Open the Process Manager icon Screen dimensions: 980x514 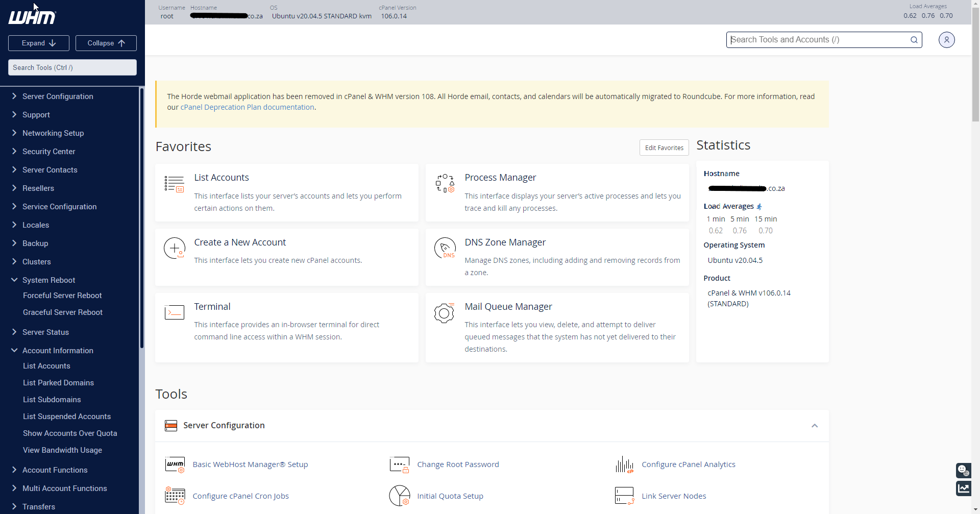tap(445, 183)
